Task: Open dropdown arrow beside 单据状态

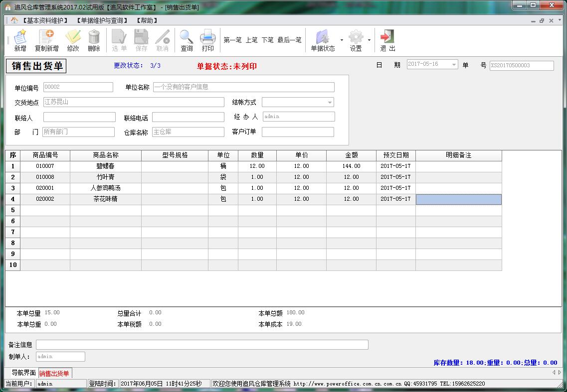Action: point(342,40)
